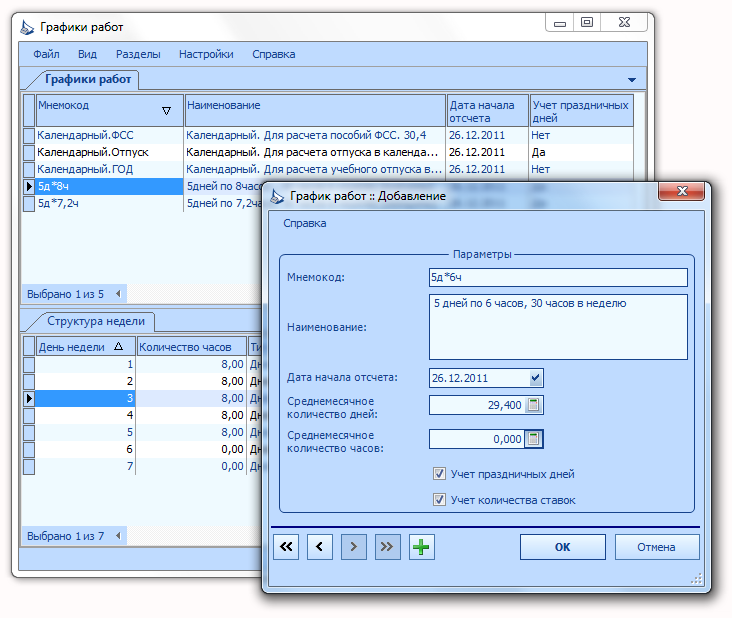
Task: Click app icon in Добавление dialog title bar
Action: [x=277, y=197]
